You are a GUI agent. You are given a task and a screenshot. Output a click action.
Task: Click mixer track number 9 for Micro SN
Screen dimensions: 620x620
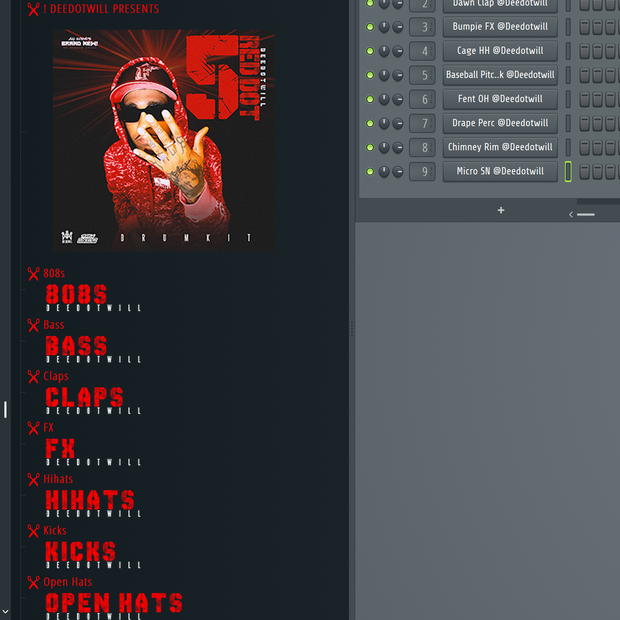(x=422, y=172)
